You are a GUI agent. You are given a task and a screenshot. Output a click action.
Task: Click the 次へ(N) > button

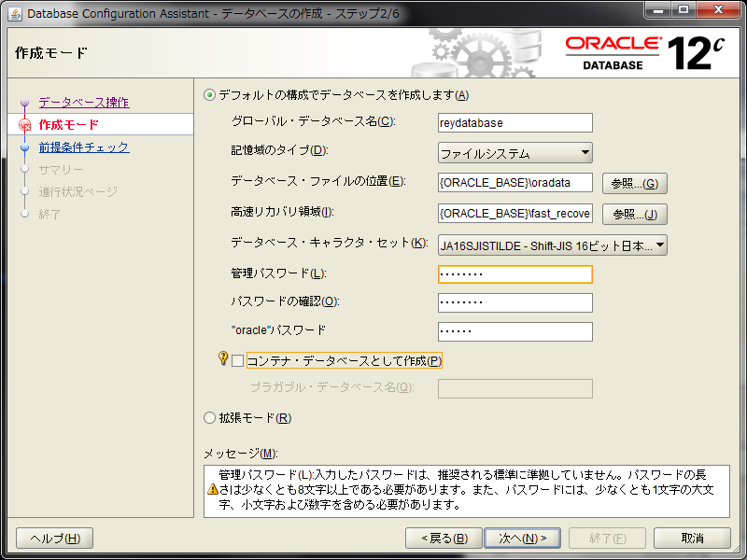[x=522, y=539]
